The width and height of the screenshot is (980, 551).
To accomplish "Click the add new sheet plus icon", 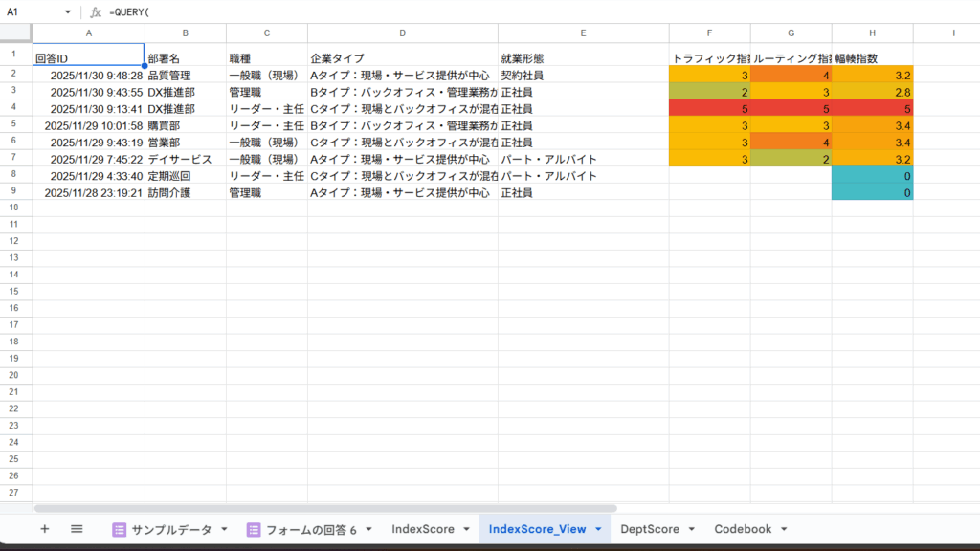I will coord(44,529).
